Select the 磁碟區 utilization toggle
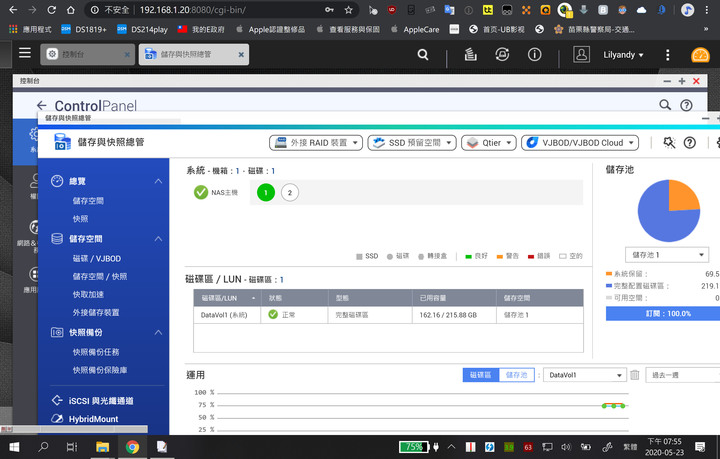This screenshot has width=720, height=459. (481, 375)
